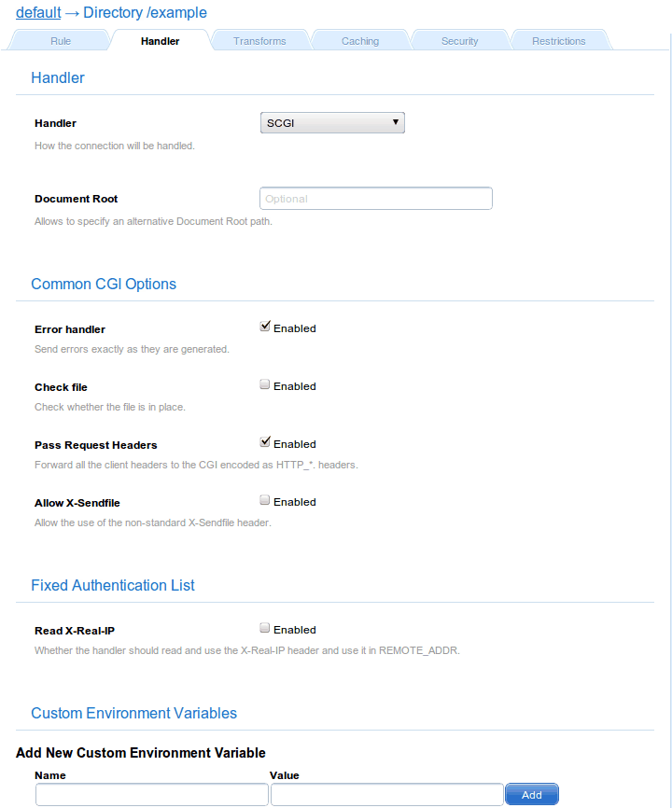Follow the default virtual server link
The width and height of the screenshot is (672, 808).
pyautogui.click(x=38, y=13)
